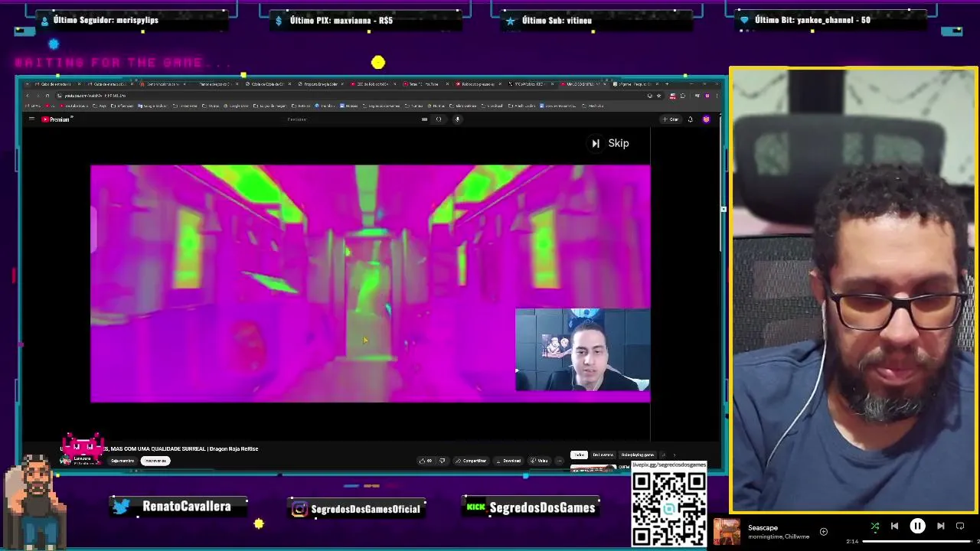The image size is (980, 551).
Task: Add Seascape to library plus icon
Action: tap(824, 531)
